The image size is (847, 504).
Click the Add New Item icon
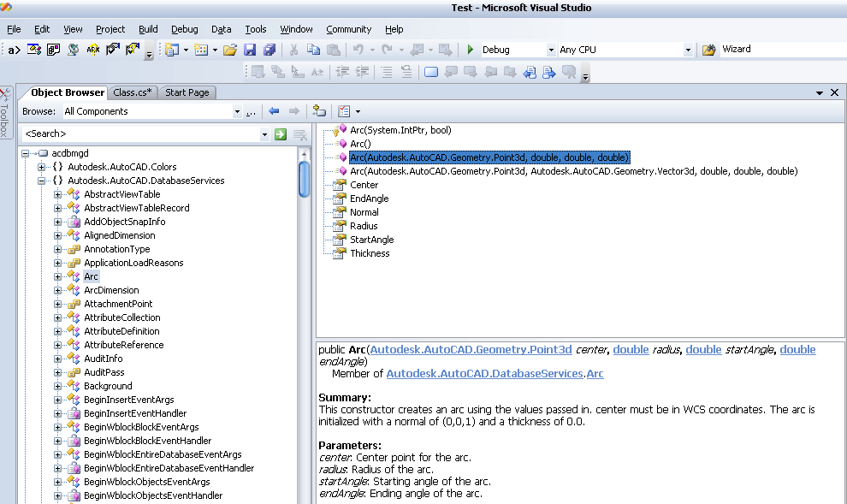201,50
